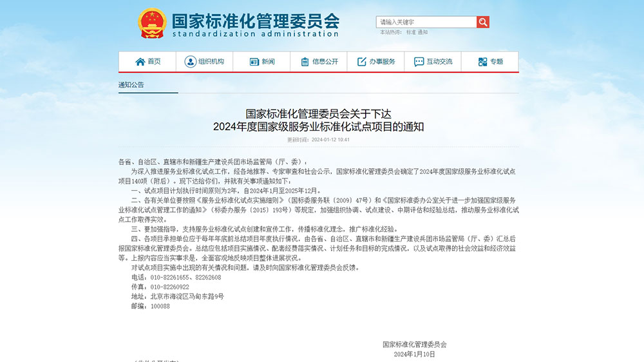Open the 专题 menu item
The image size is (644, 362).
click(490, 62)
